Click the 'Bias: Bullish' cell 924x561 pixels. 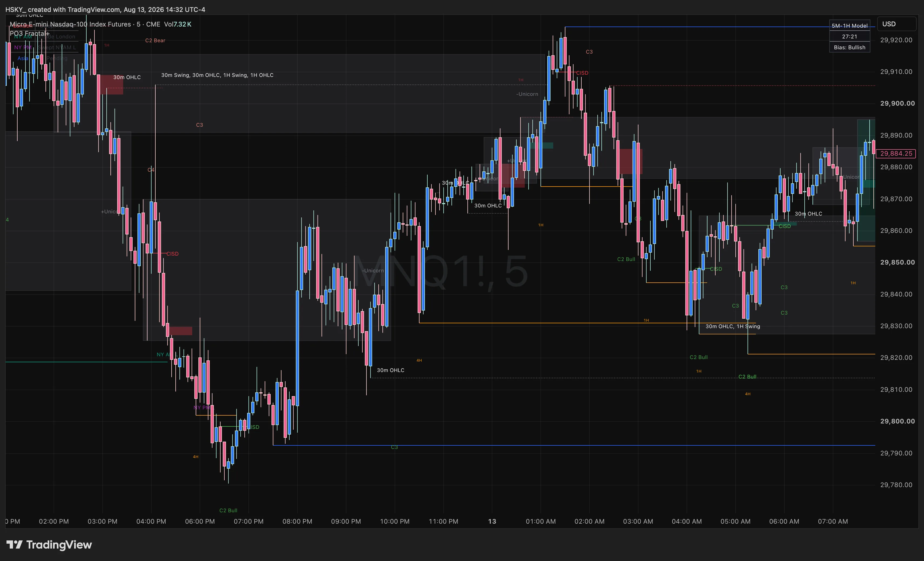click(x=849, y=47)
